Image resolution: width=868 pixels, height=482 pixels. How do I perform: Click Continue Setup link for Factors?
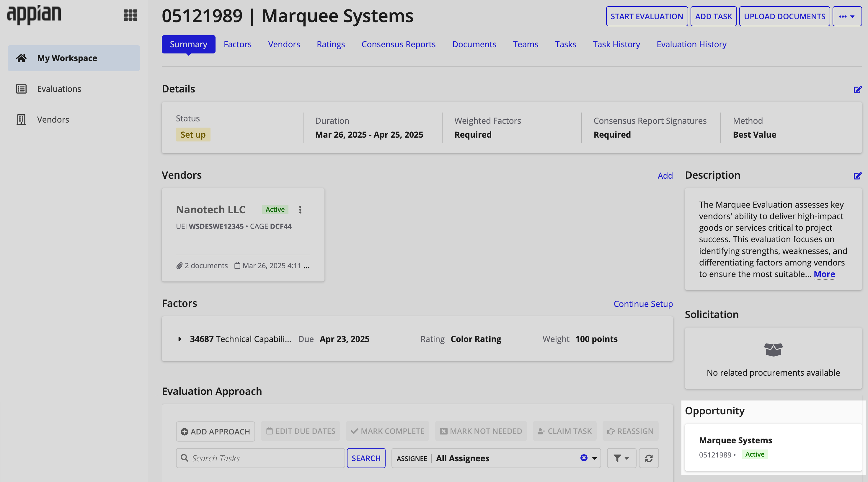tap(643, 304)
